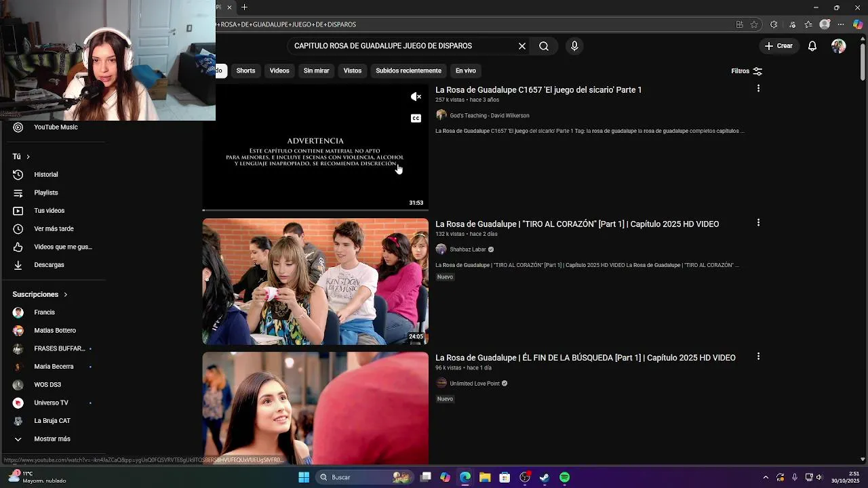
Task: Go to God's Teaching - David Wilkerson channel
Action: pos(490,115)
